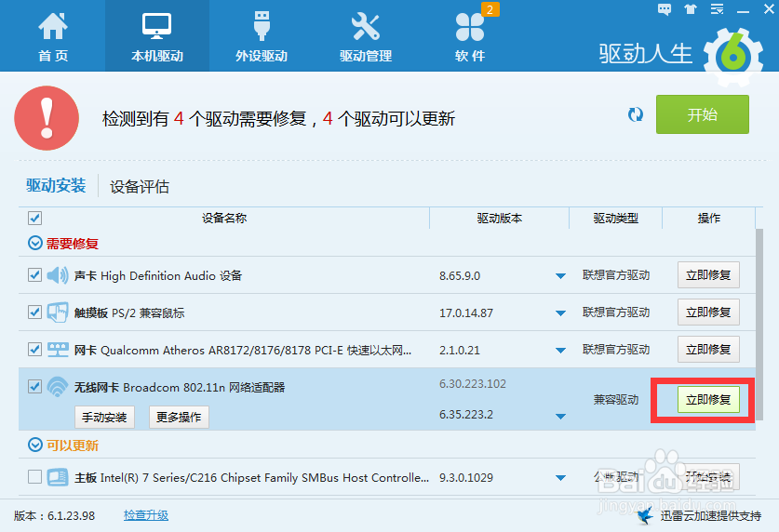Click the refresh scan icon
This screenshot has height=532, width=779.
click(636, 114)
